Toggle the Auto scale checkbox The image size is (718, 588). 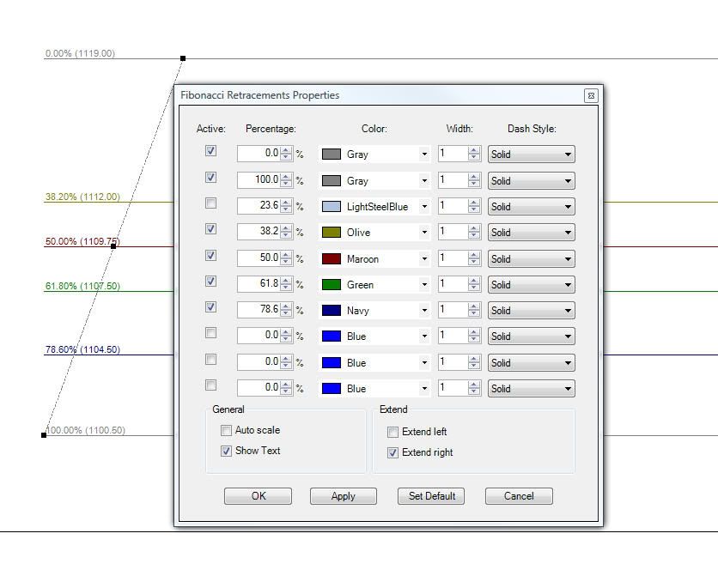point(227,431)
